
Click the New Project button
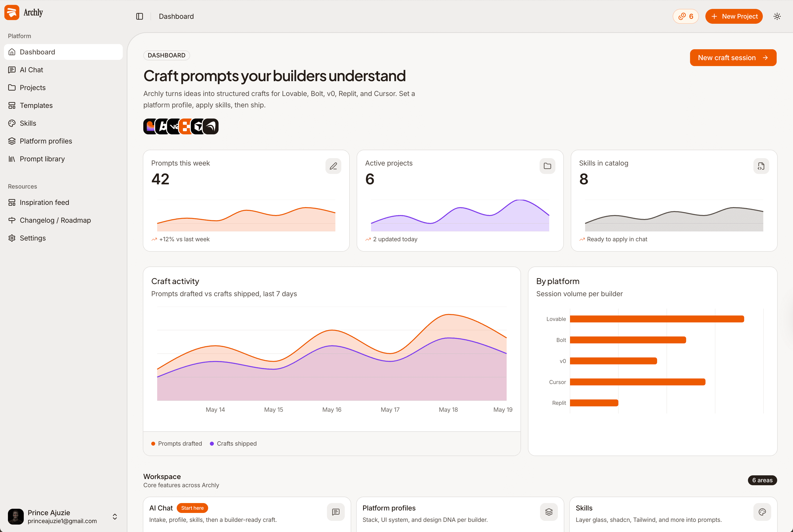coord(734,16)
